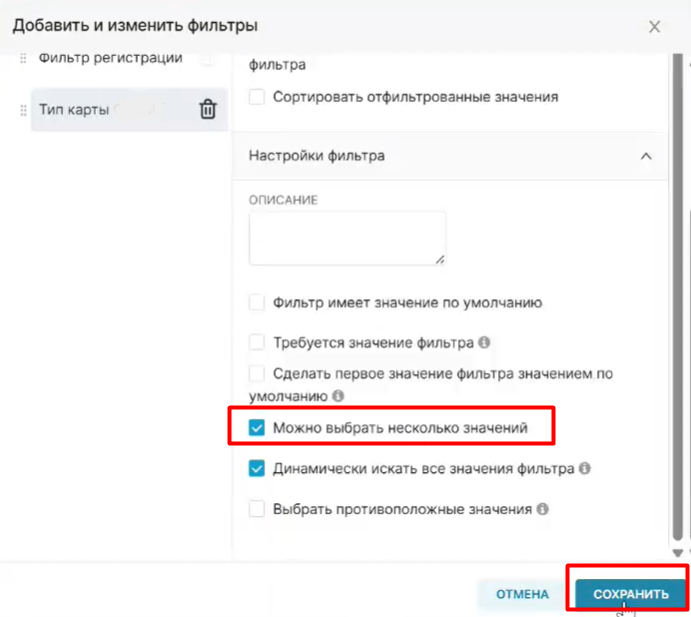Uncheck "Можно выбрать несколько значений"
691x617 pixels.
tap(257, 429)
